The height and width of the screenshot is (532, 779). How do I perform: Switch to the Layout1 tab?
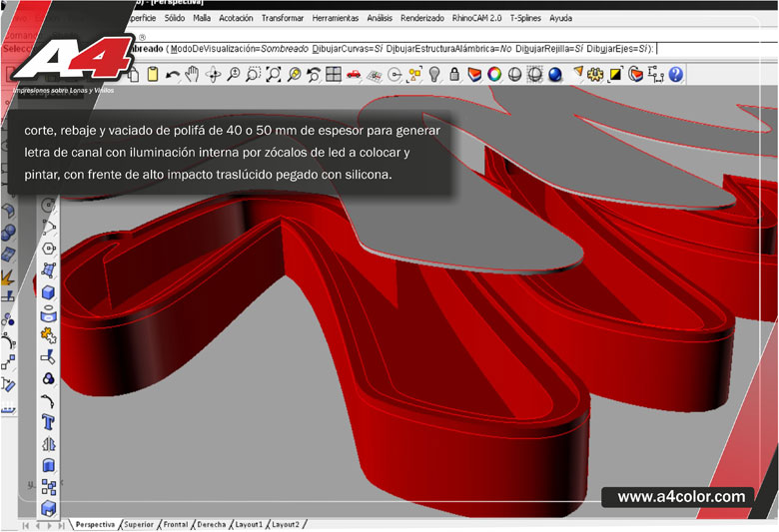coord(249,524)
